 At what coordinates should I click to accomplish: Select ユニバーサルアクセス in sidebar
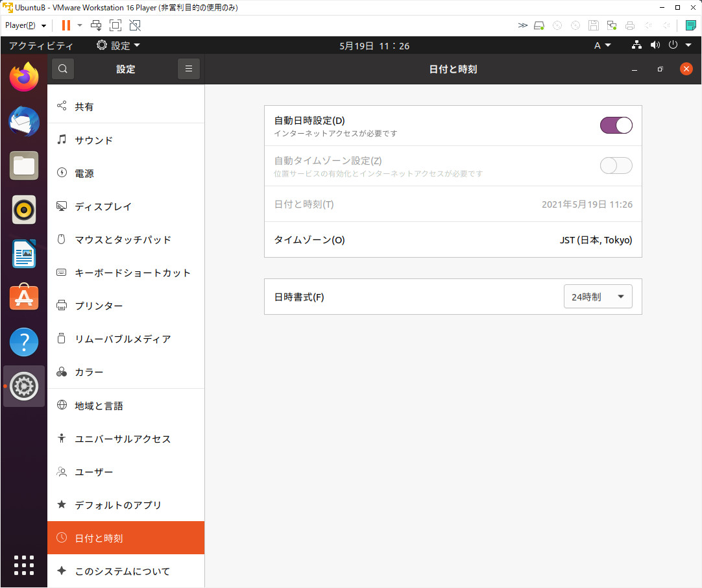coord(126,439)
